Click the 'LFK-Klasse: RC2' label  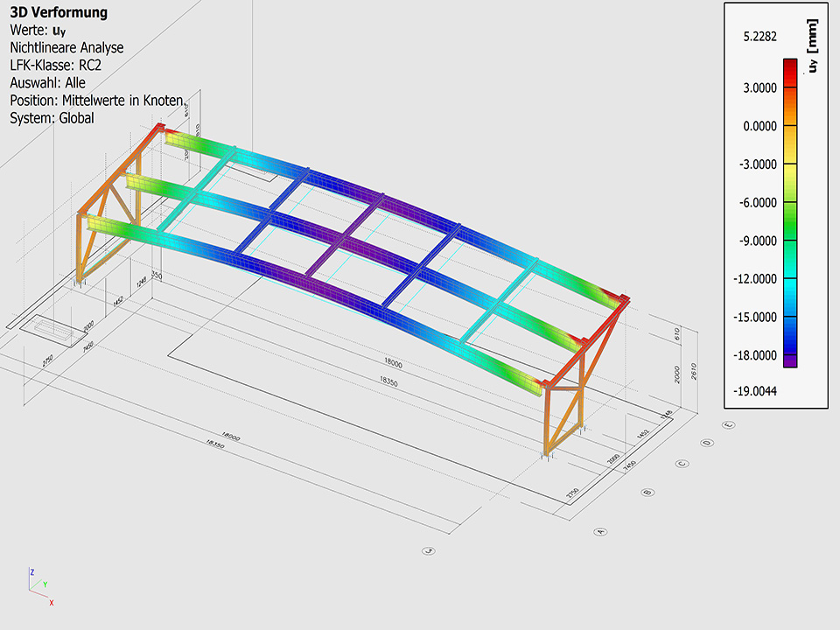[56, 66]
